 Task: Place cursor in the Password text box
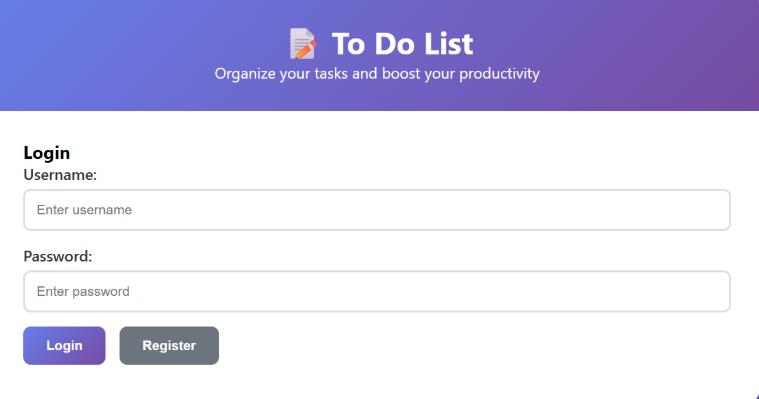[x=377, y=292]
